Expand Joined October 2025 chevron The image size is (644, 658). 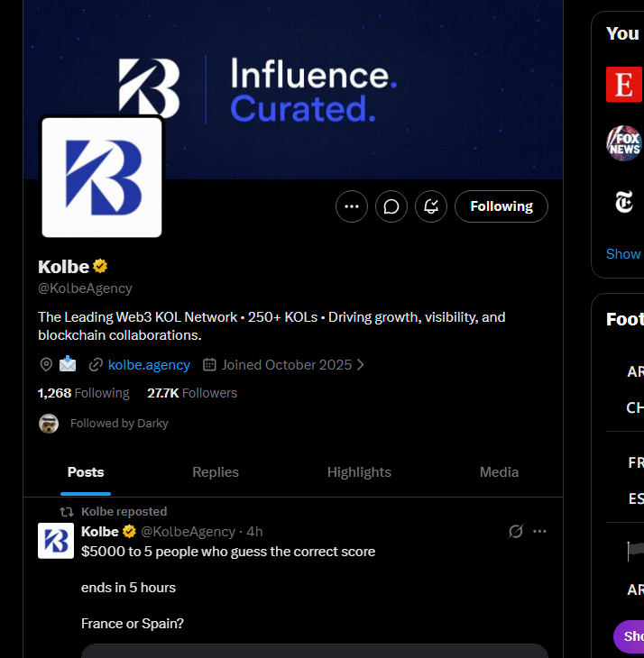pos(360,365)
